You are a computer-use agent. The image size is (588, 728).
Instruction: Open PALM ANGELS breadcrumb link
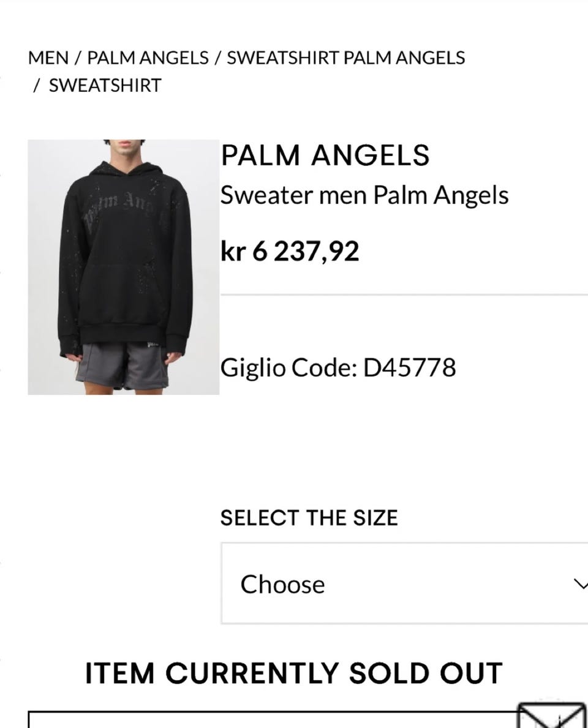148,58
